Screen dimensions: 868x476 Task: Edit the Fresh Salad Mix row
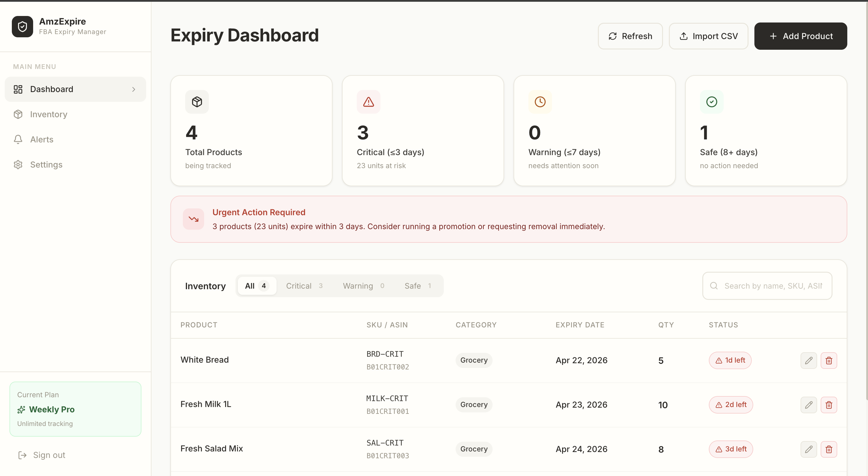coord(809,449)
